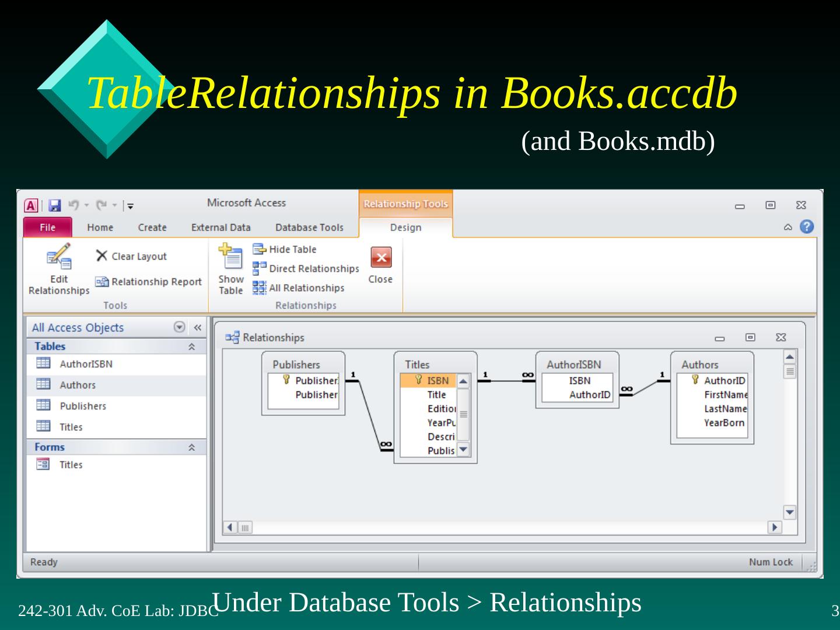Close the Relationships design view via red Close

(380, 257)
